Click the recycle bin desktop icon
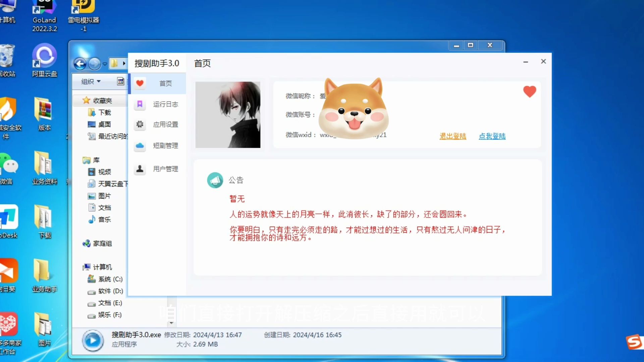 pos(7,60)
